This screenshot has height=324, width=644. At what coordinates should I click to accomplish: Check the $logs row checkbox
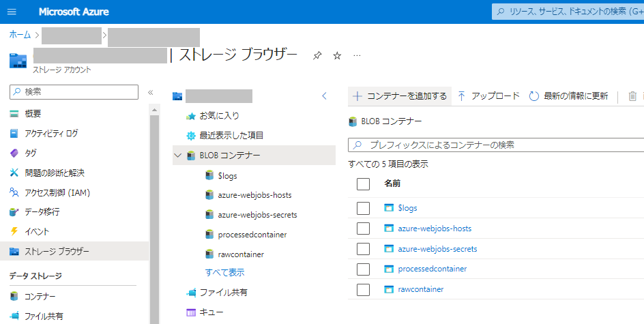pyautogui.click(x=363, y=208)
